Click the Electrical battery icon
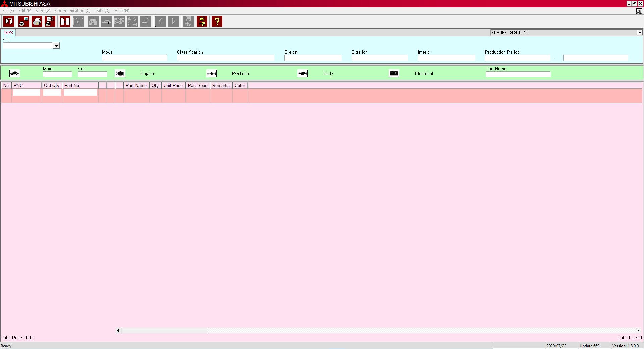Viewport: 644px width, 349px height. tap(394, 73)
